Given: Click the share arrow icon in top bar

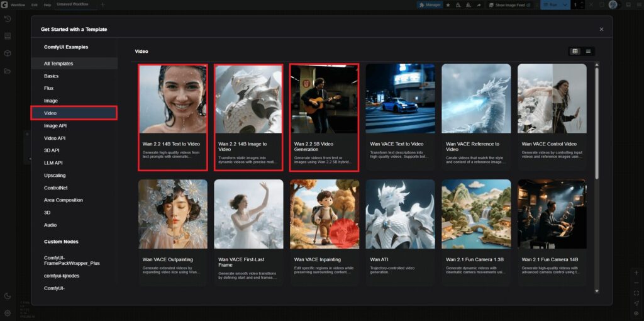Looking at the screenshot, I should coord(479,5).
